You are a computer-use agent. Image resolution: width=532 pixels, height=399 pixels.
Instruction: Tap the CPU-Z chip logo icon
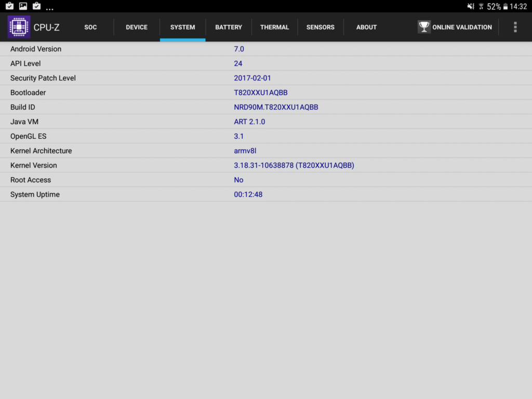[x=19, y=27]
